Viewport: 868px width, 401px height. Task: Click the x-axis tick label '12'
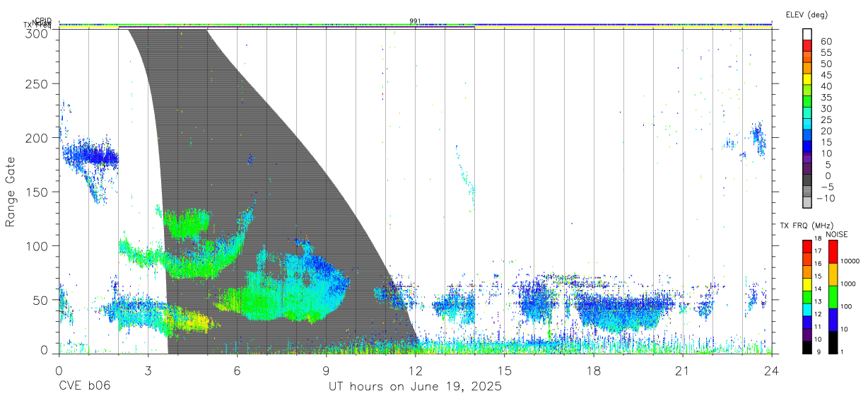[416, 371]
